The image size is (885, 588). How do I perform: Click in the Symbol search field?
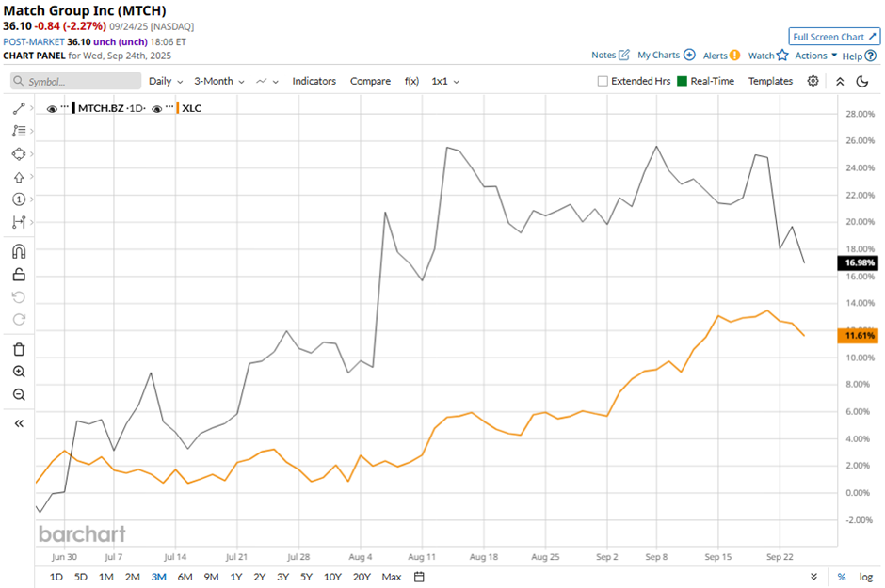[75, 81]
